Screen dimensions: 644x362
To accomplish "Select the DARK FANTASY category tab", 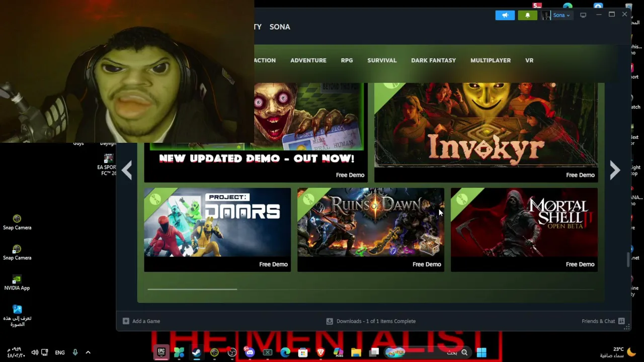I will (434, 60).
